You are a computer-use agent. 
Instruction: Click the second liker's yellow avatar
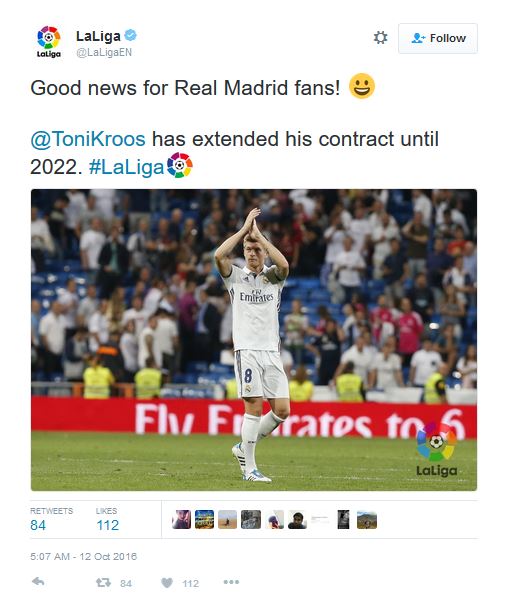point(205,520)
